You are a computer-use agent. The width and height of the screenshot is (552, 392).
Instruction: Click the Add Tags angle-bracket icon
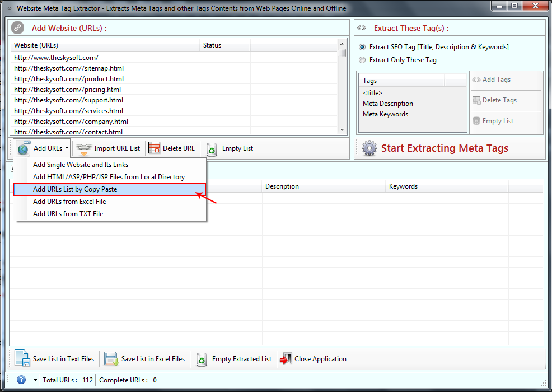tap(476, 80)
